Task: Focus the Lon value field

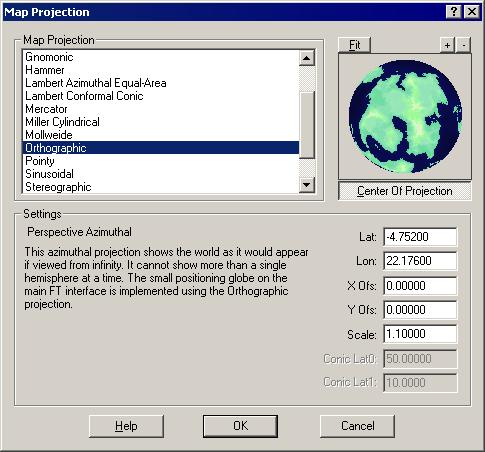Action: click(x=420, y=261)
